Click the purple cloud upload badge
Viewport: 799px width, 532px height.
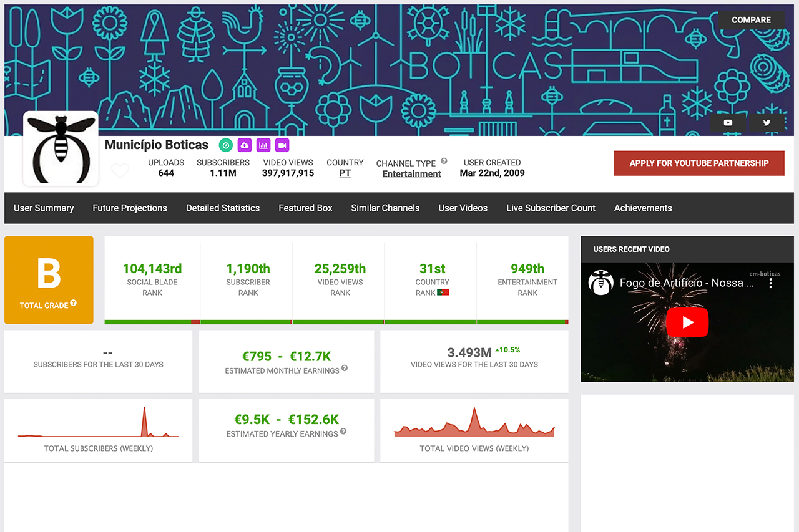pos(245,145)
